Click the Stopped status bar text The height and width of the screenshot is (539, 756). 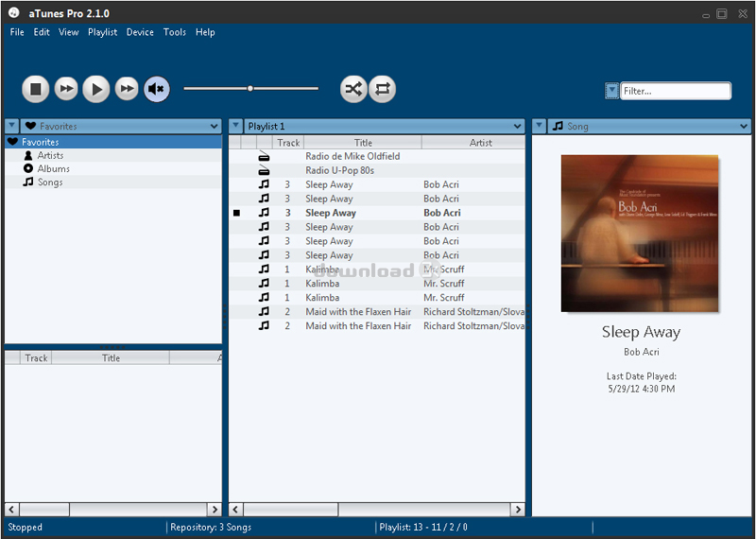tap(26, 527)
